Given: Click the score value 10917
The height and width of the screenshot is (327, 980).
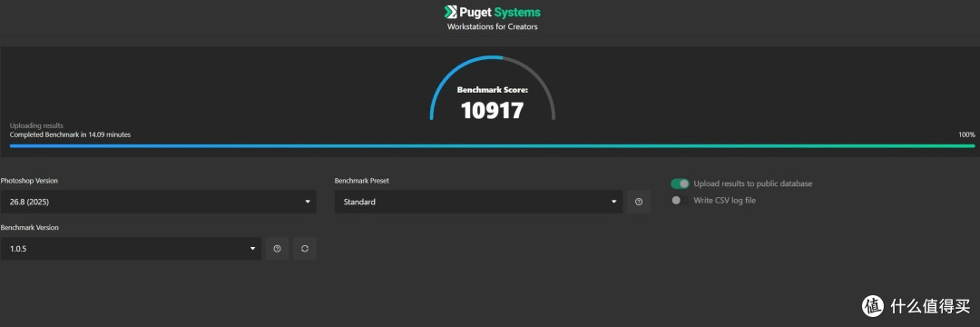Looking at the screenshot, I should coord(493,111).
